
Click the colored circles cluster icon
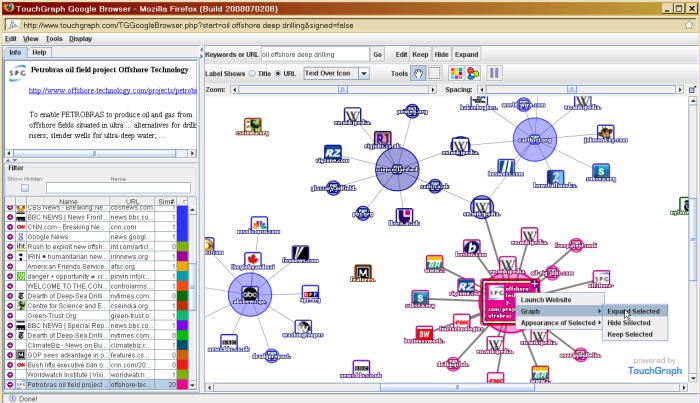point(473,73)
